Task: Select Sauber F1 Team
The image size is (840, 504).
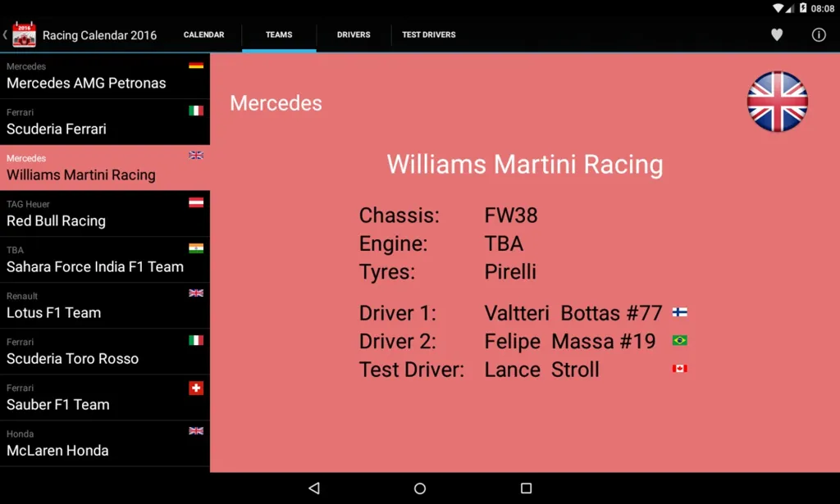Action: [x=105, y=398]
